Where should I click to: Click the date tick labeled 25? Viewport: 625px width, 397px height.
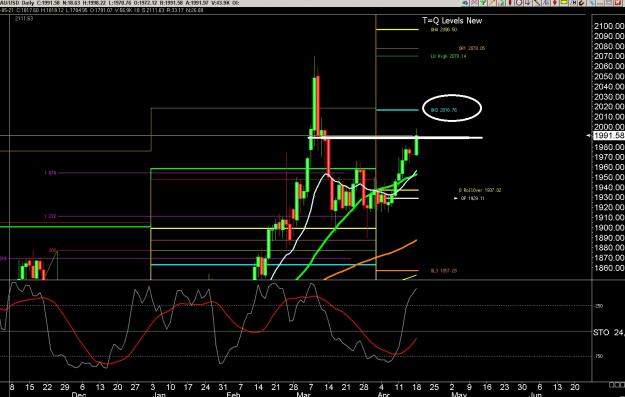(x=434, y=387)
